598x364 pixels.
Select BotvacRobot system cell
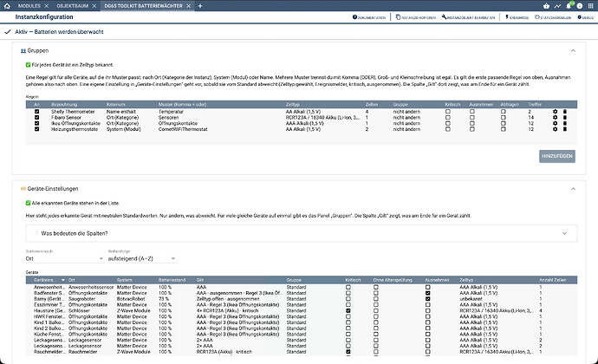coord(131,299)
